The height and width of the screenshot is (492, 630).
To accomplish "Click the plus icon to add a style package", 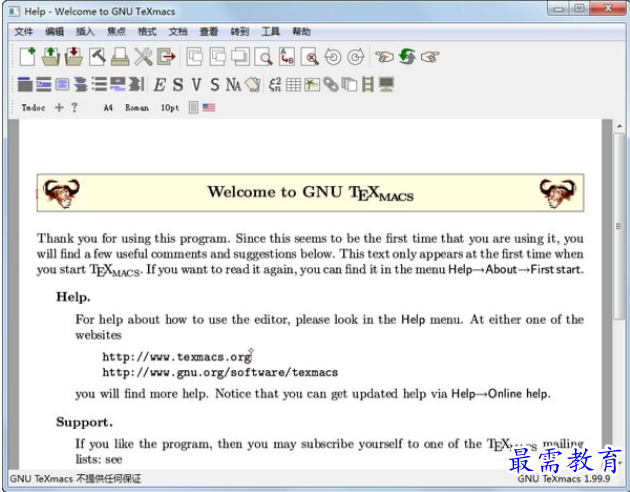I will 59,108.
